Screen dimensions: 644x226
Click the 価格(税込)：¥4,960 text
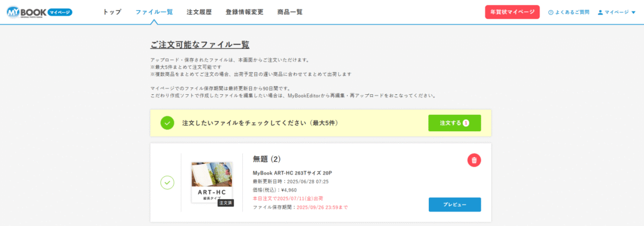point(274,190)
